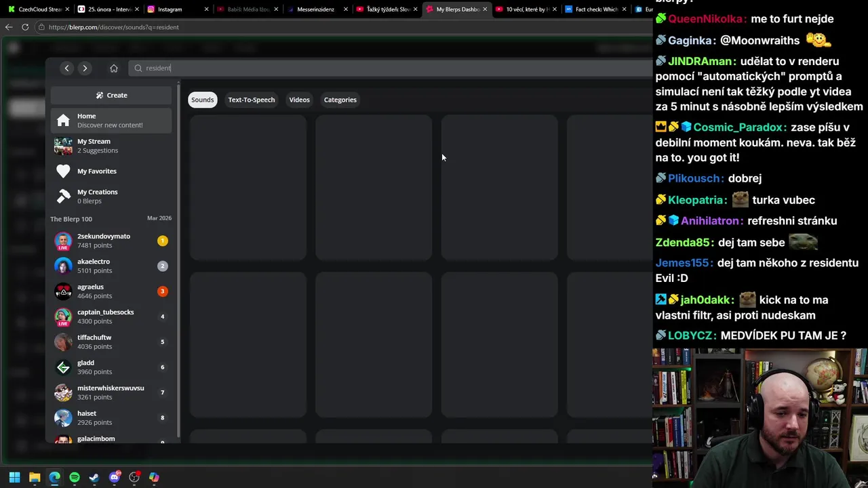The height and width of the screenshot is (488, 868).
Task: Click username LOBYCZ in chat
Action: point(692,335)
